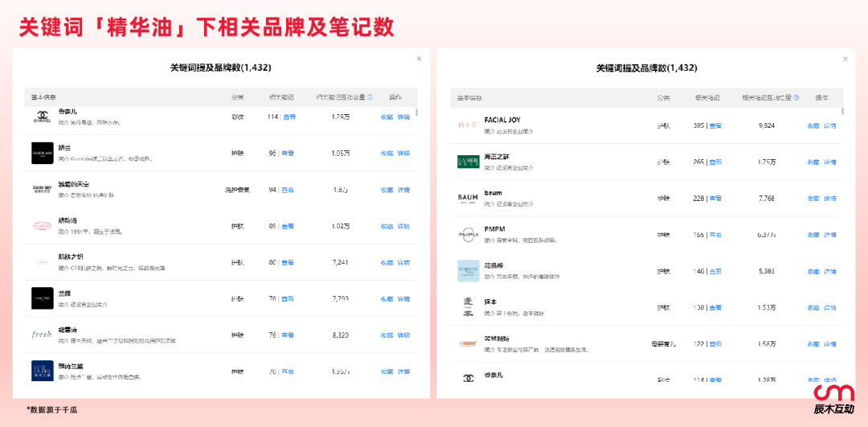Click the 5,383 interaction value

pos(766,271)
